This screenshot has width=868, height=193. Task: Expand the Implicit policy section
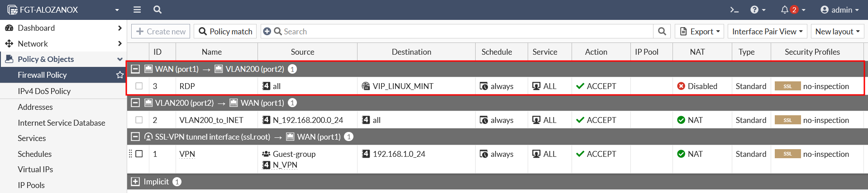pos(135,182)
